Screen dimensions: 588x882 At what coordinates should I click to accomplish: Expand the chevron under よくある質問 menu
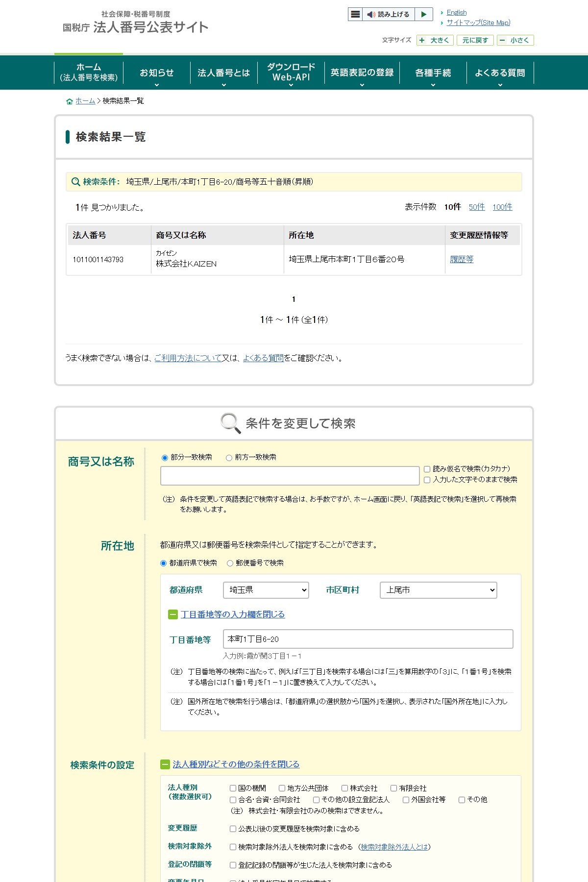coord(500,85)
